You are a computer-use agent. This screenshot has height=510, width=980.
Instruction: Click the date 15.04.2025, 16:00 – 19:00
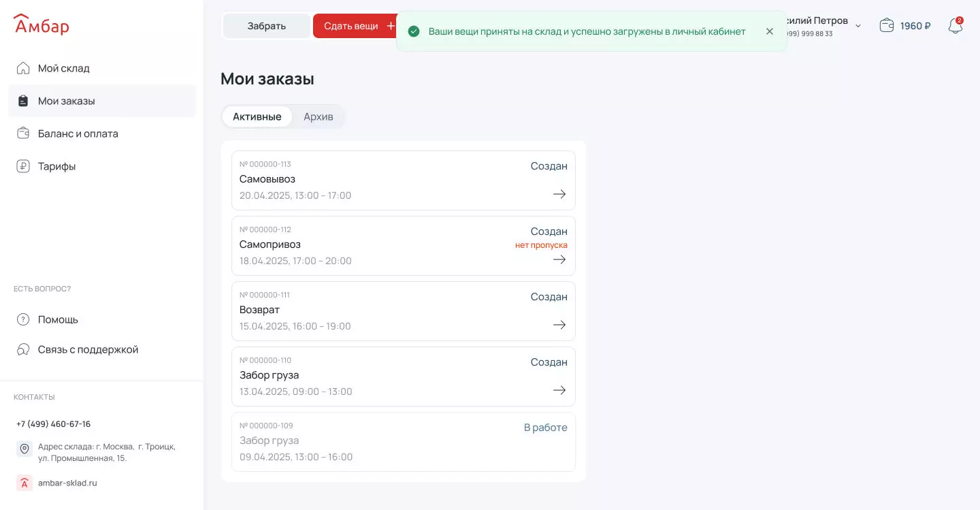point(295,326)
